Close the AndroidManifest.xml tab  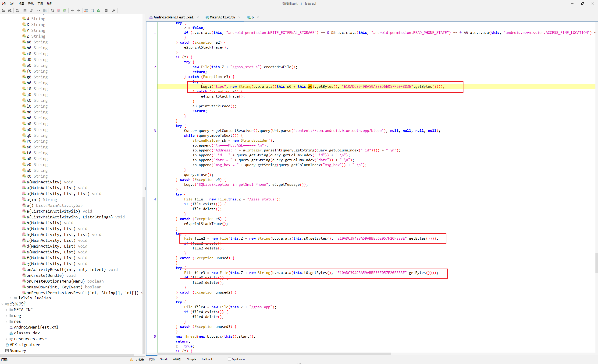tap(198, 17)
